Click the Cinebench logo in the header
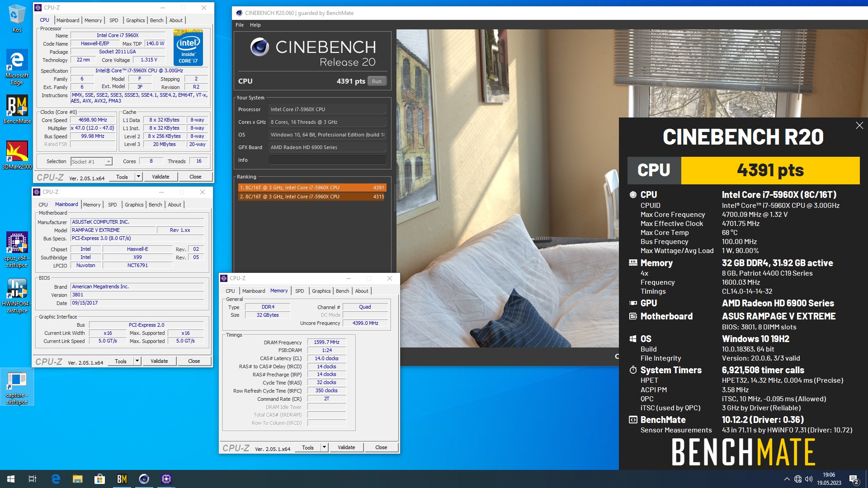Image resolution: width=868 pixels, height=488 pixels. pyautogui.click(x=259, y=47)
